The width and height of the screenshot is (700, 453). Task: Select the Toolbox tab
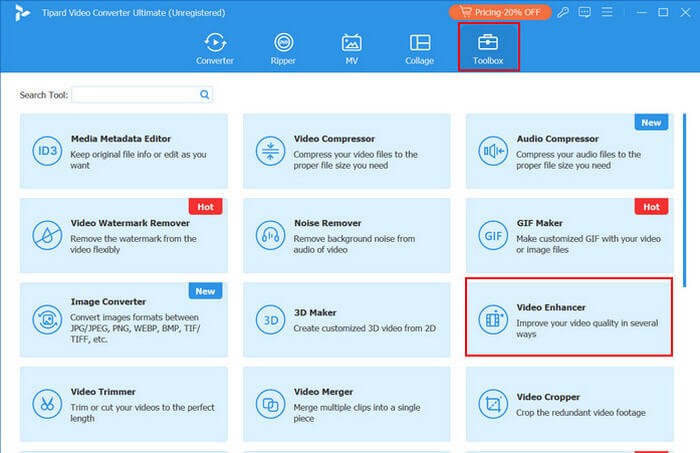pos(488,47)
